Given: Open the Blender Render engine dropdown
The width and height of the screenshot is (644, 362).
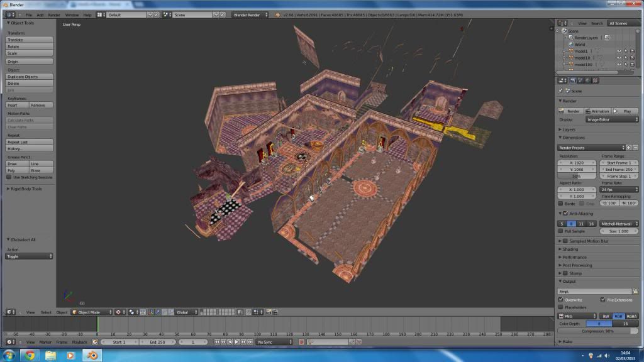Looking at the screenshot, I should [250, 15].
